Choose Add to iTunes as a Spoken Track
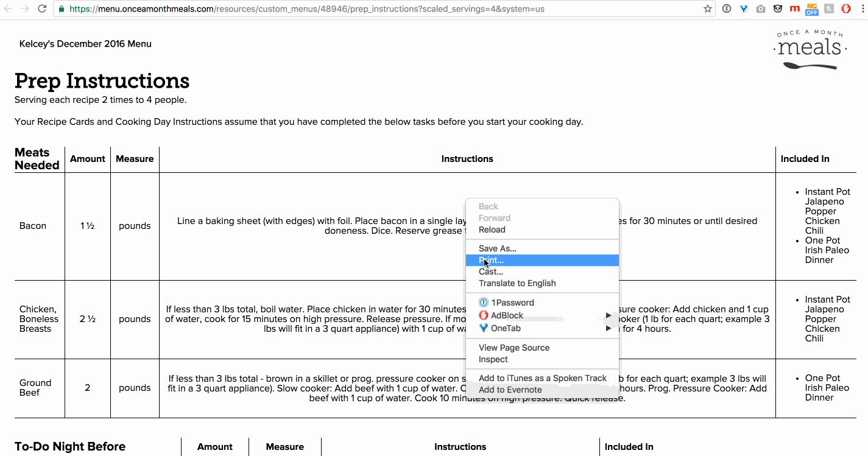868x456 pixels. tap(542, 378)
